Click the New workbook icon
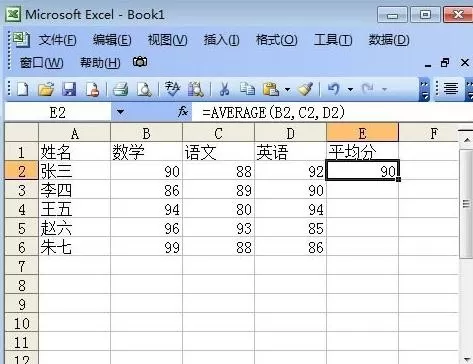This screenshot has height=364, width=473. coord(23,89)
